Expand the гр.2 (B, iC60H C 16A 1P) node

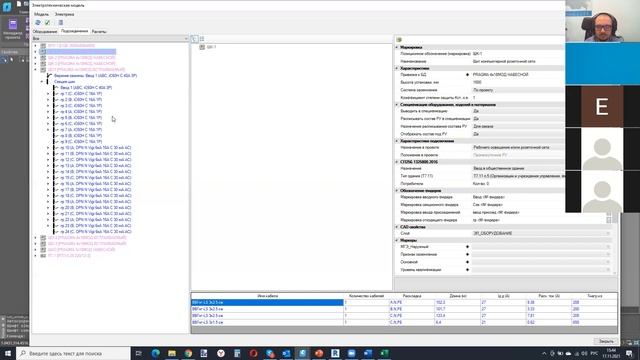tap(48, 100)
